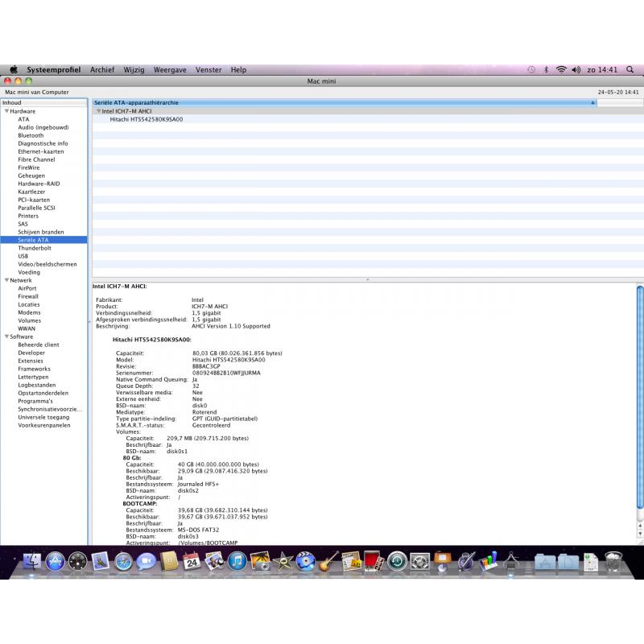Screen dimensions: 644x644
Task: Open the Trash in the Dock
Action: tap(613, 561)
